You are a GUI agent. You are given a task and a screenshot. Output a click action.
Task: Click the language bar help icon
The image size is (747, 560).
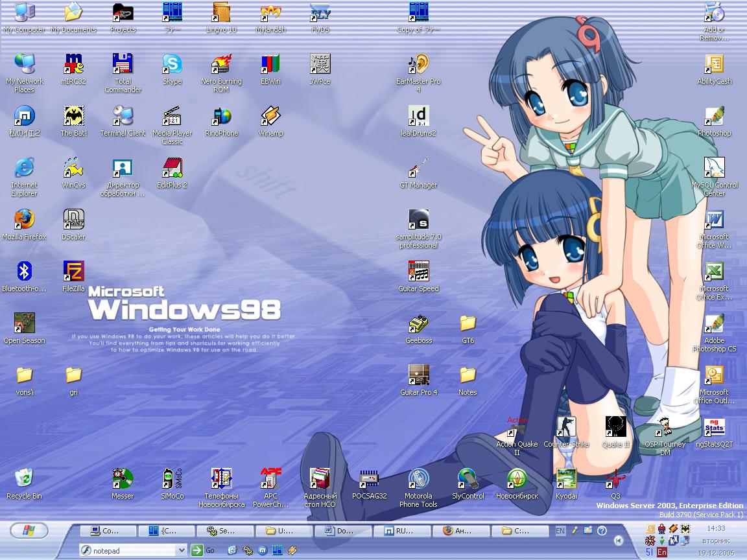(602, 531)
